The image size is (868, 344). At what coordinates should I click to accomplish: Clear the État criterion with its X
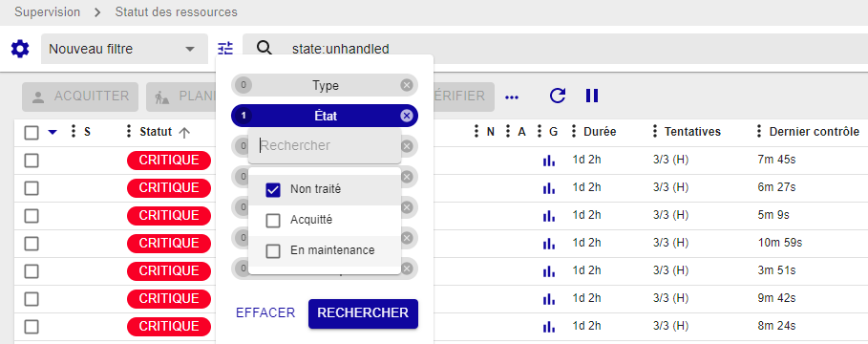[x=407, y=116]
